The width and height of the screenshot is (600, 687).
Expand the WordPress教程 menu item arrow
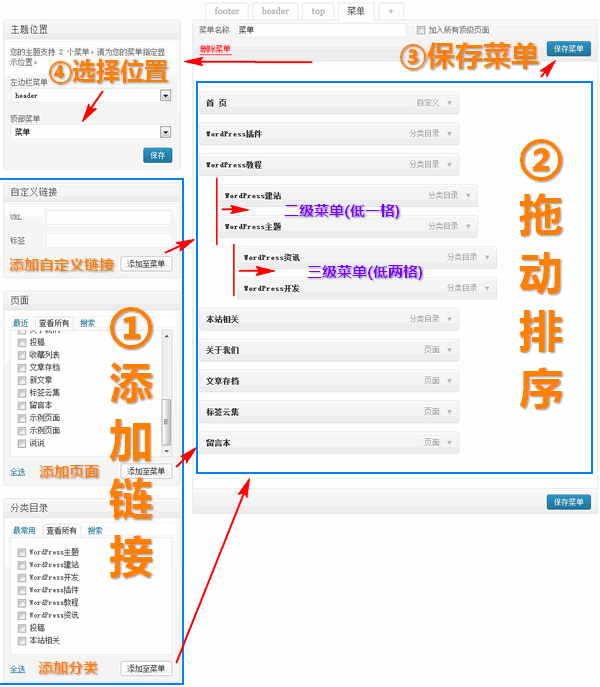click(x=449, y=165)
